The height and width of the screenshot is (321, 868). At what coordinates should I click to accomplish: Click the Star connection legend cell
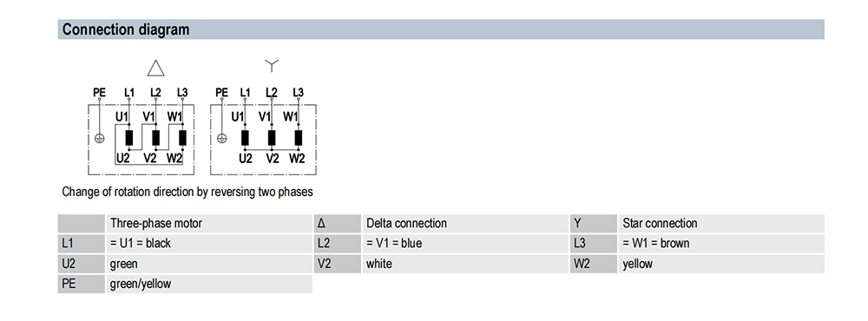coord(720,224)
